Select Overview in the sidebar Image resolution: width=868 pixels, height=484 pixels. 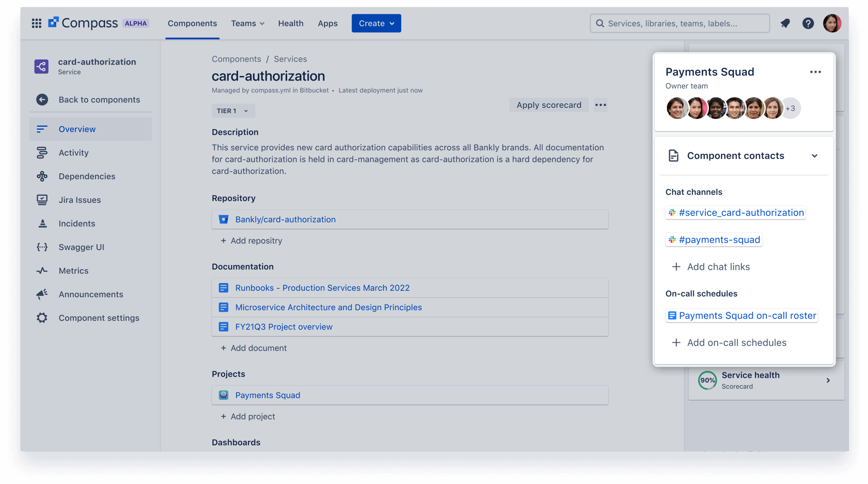[90, 129]
